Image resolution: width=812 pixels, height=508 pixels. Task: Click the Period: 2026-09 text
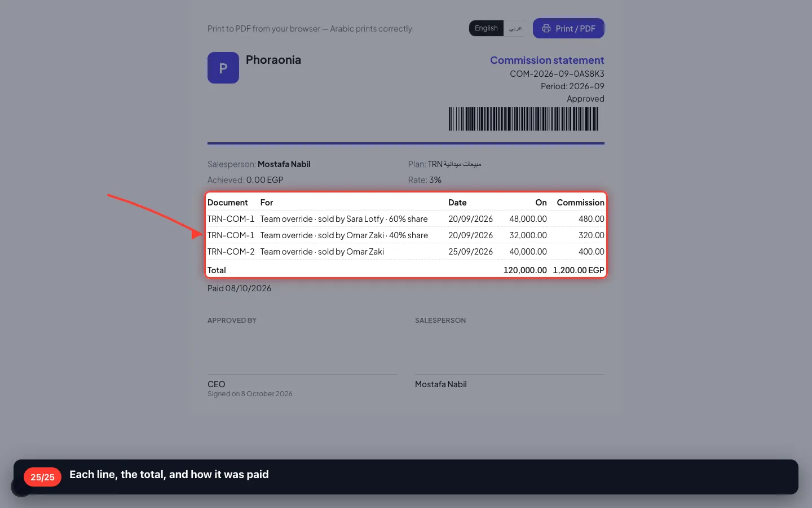pos(572,86)
